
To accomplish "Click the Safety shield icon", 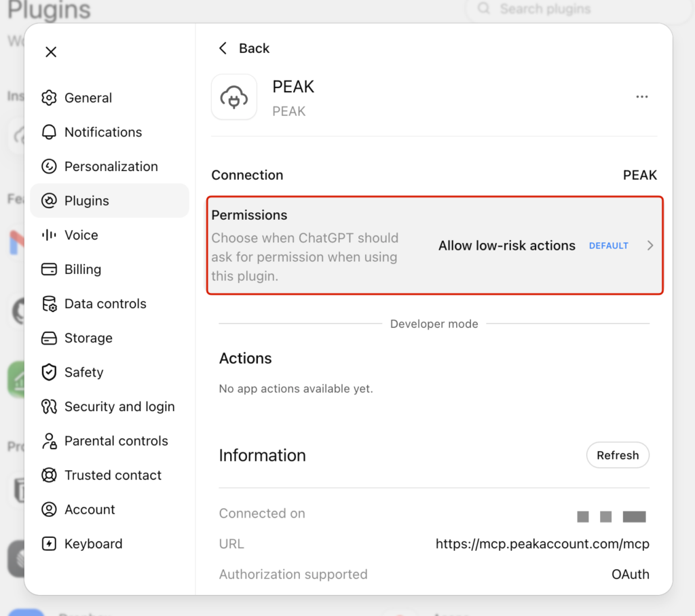I will tap(49, 372).
